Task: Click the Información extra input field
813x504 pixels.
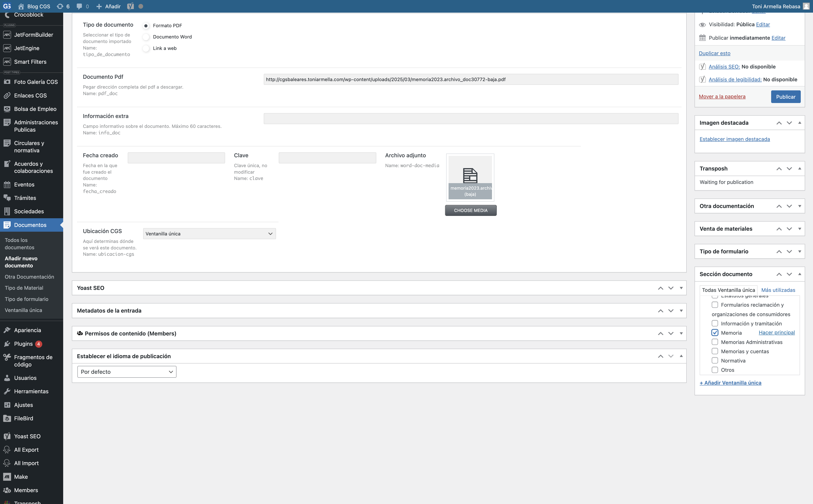Action: pyautogui.click(x=471, y=119)
